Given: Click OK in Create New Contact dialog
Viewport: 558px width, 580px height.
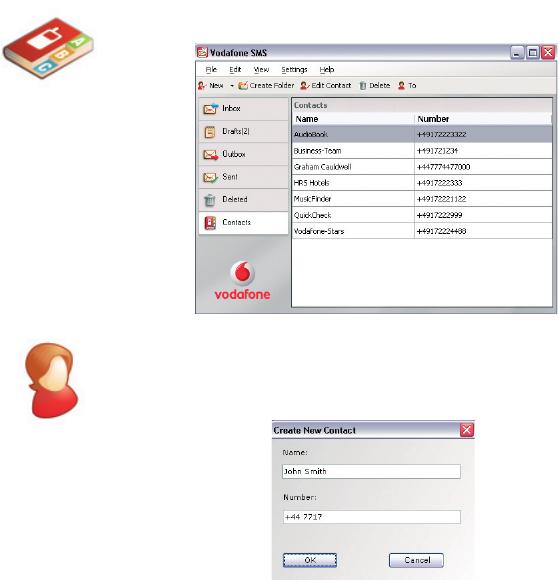Looking at the screenshot, I should coord(310,560).
